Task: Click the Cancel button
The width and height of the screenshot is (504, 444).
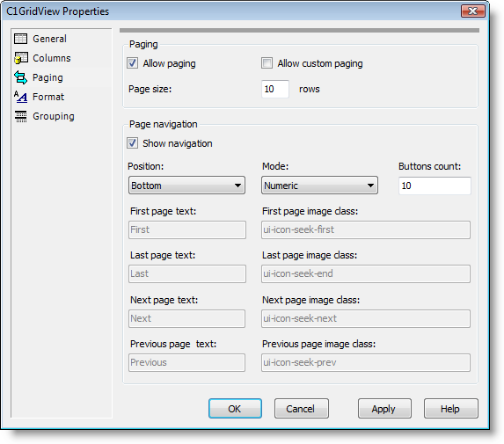Action: point(301,409)
